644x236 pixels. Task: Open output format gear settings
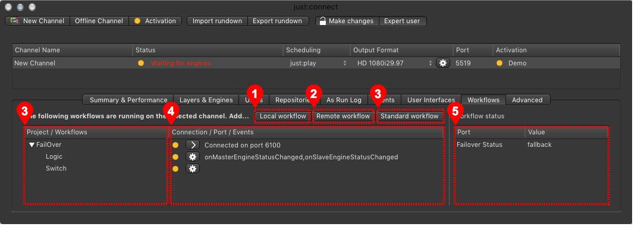pos(443,63)
